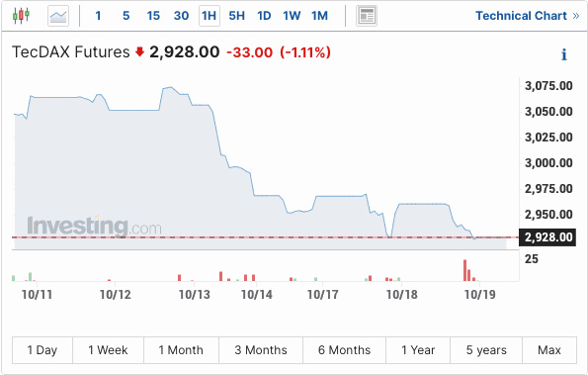Click the blue info icon
This screenshot has width=588, height=375.
click(x=564, y=54)
